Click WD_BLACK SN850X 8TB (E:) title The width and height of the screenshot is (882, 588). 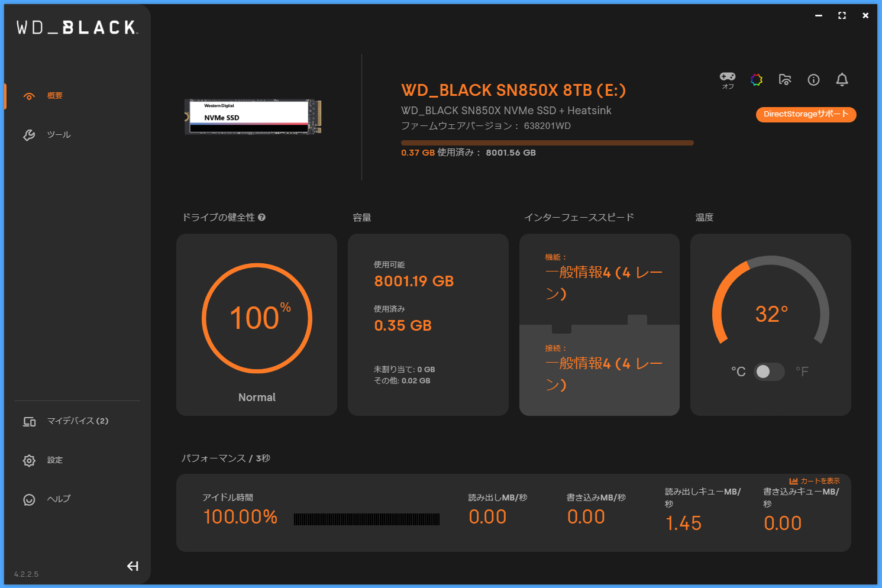pyautogui.click(x=513, y=90)
